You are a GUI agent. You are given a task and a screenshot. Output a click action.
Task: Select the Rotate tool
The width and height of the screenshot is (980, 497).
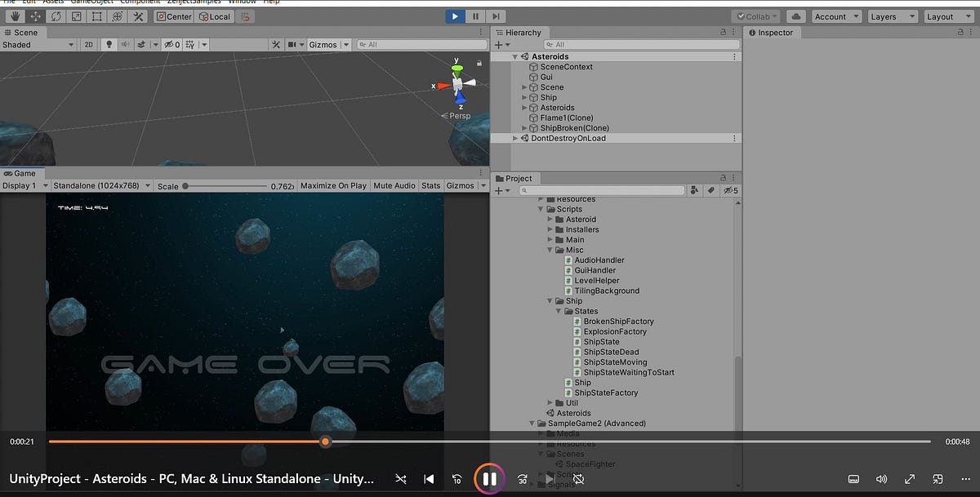(x=55, y=16)
